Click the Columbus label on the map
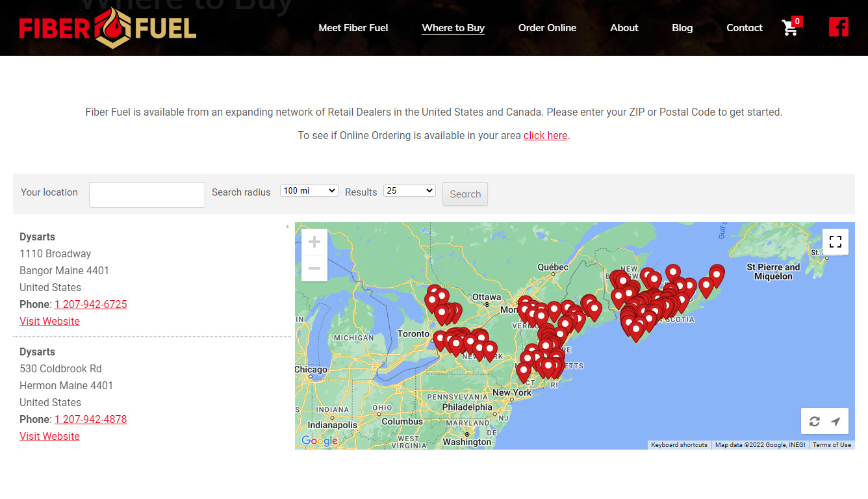868x499 pixels. [x=402, y=422]
